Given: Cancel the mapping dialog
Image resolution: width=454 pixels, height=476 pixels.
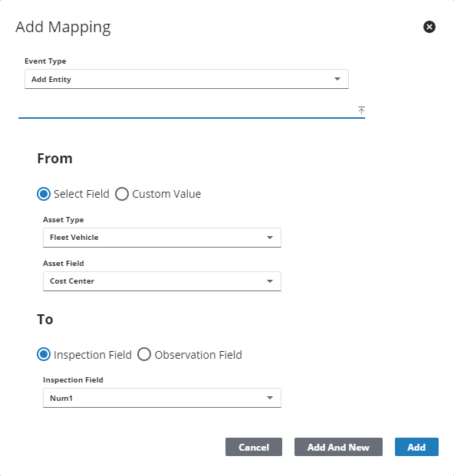Looking at the screenshot, I should click(254, 447).
